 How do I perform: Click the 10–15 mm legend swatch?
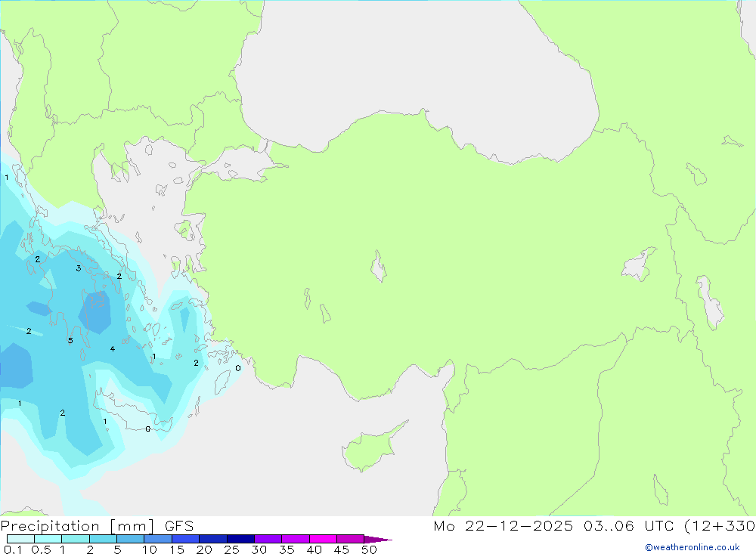(158, 539)
